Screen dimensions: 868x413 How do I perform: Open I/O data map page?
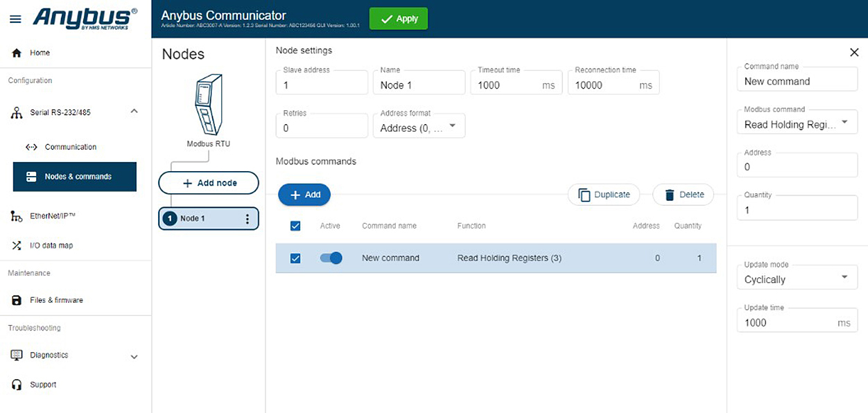pos(51,245)
